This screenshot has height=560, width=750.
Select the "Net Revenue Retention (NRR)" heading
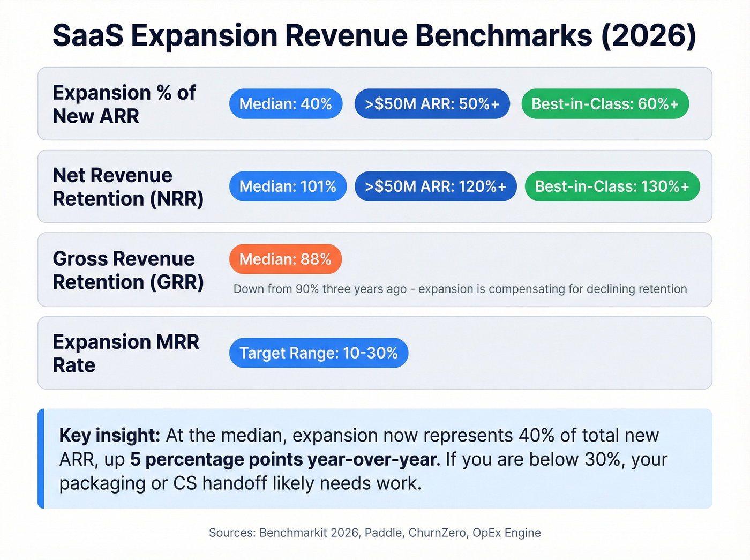128,186
